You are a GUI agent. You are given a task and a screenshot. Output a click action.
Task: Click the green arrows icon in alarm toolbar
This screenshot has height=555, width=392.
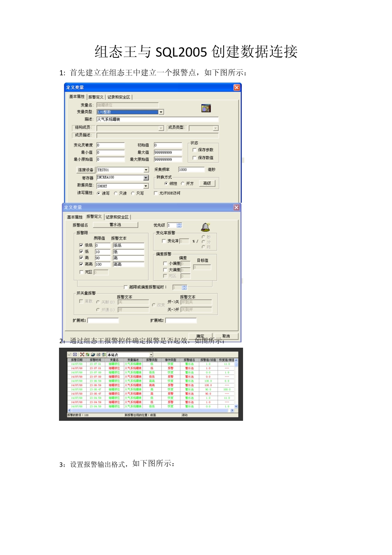pyautogui.click(x=87, y=354)
